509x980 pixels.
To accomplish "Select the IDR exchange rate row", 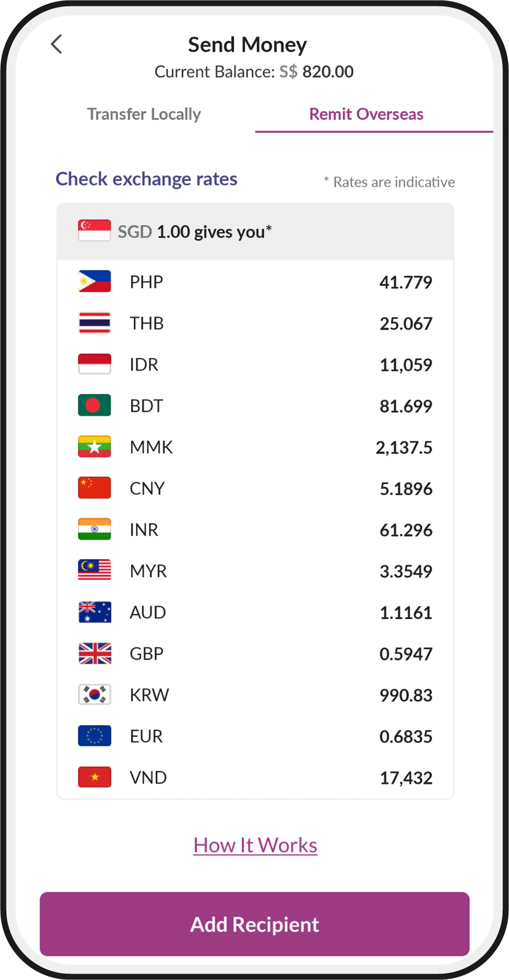I will (255, 365).
